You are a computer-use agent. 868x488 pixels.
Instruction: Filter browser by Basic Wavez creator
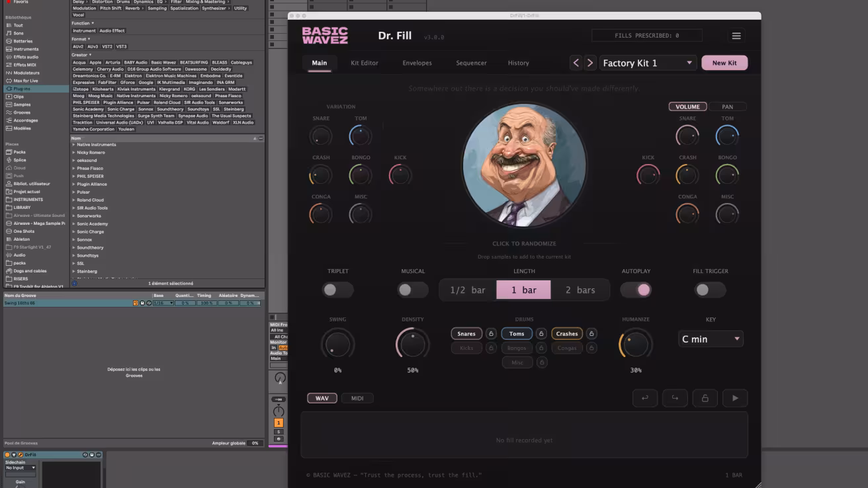163,62
